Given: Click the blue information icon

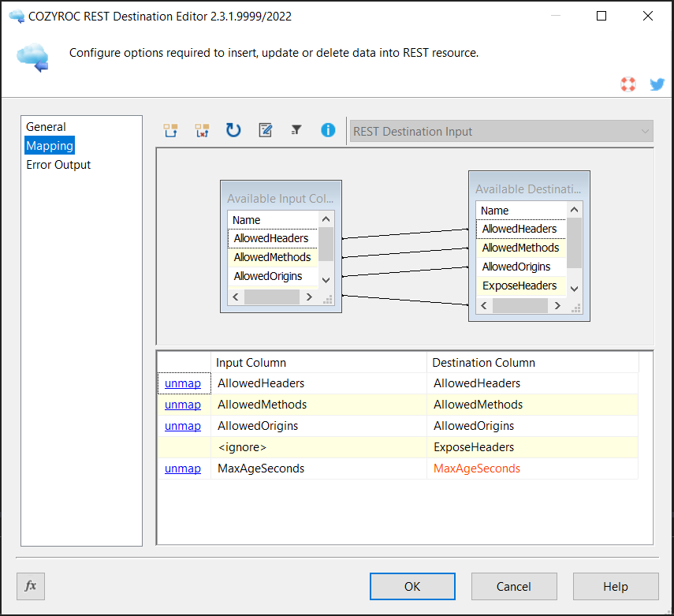Looking at the screenshot, I should click(x=328, y=131).
